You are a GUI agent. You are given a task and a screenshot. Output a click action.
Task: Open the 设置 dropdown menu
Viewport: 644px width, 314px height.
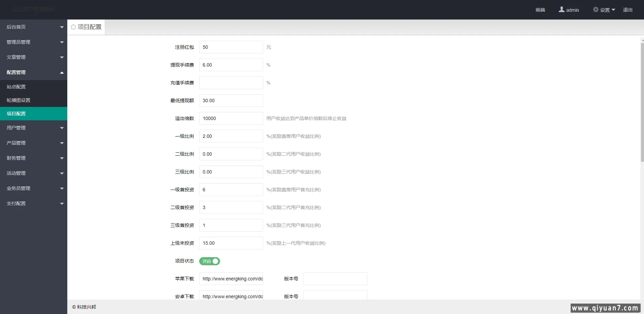point(605,9)
